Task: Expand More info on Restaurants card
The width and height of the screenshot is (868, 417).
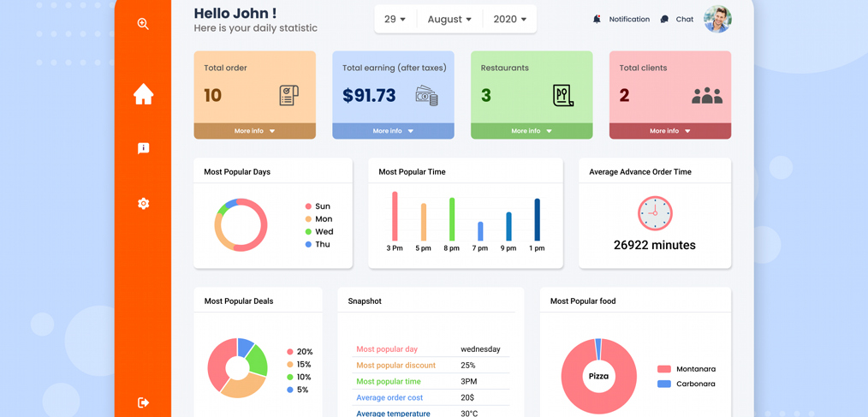Action: (x=532, y=131)
